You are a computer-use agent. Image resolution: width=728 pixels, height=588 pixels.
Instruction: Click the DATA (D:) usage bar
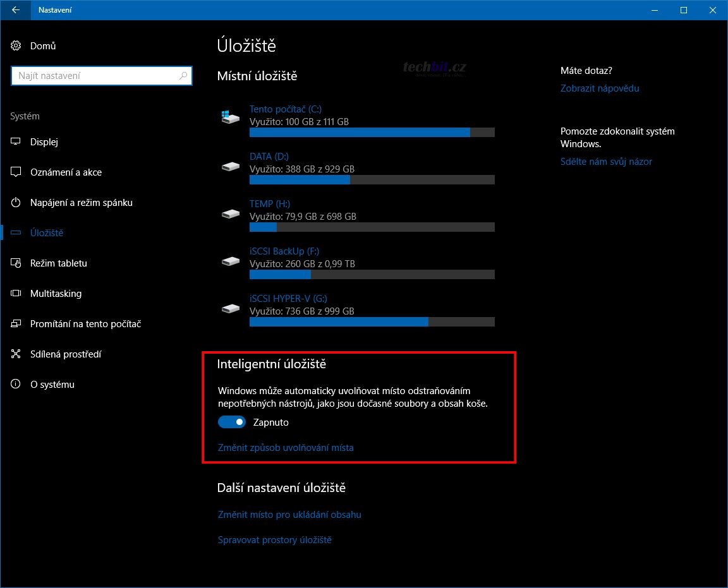click(x=372, y=179)
